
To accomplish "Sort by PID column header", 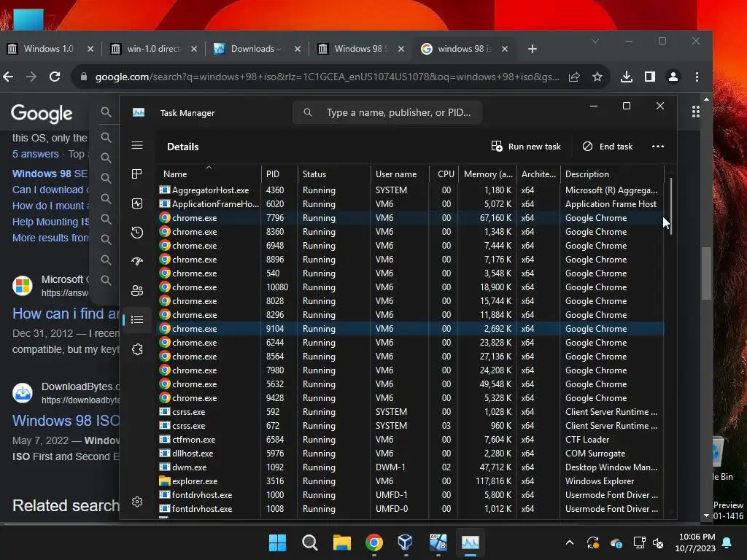I will [x=279, y=174].
